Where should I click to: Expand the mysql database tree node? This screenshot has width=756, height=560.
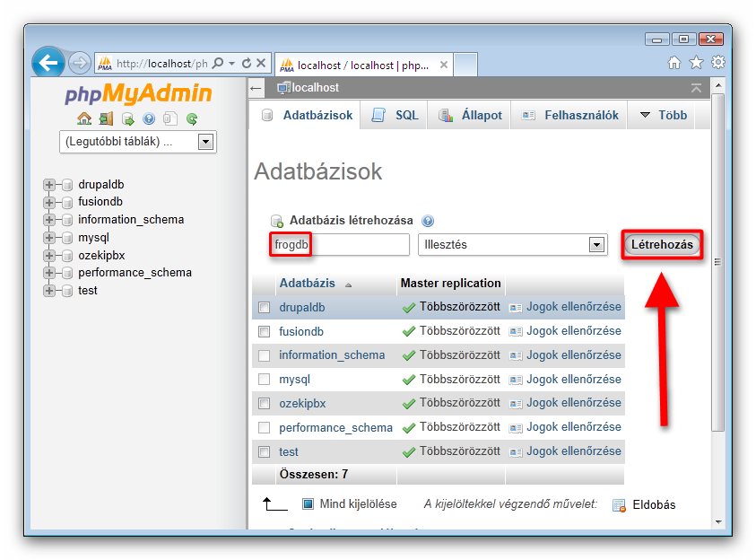click(49, 238)
